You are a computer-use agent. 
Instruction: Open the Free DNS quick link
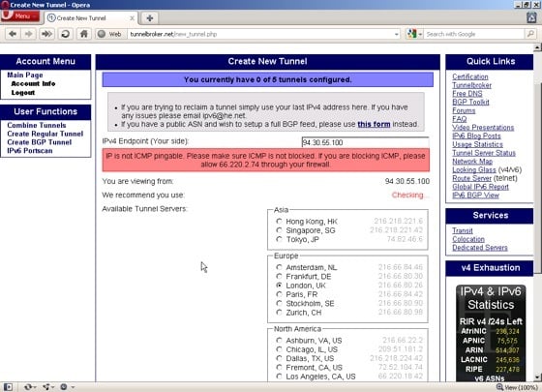pos(467,94)
